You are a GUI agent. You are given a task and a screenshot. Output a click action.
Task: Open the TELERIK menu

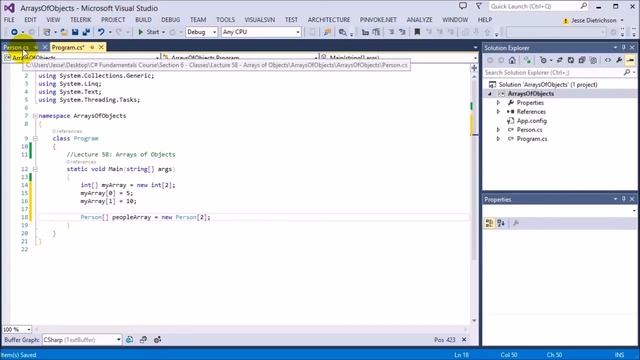pos(80,20)
